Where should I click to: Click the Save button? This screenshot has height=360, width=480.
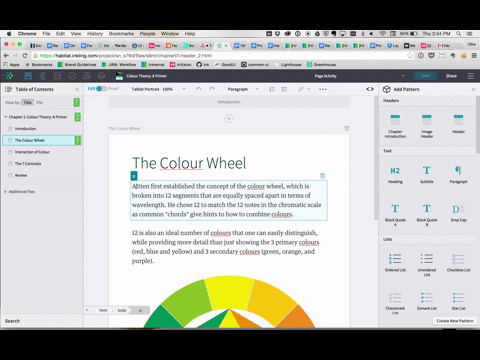click(x=425, y=76)
